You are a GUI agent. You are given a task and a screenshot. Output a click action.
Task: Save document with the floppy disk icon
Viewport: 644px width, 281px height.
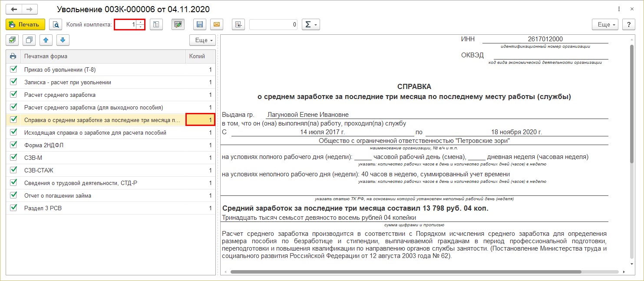point(200,24)
